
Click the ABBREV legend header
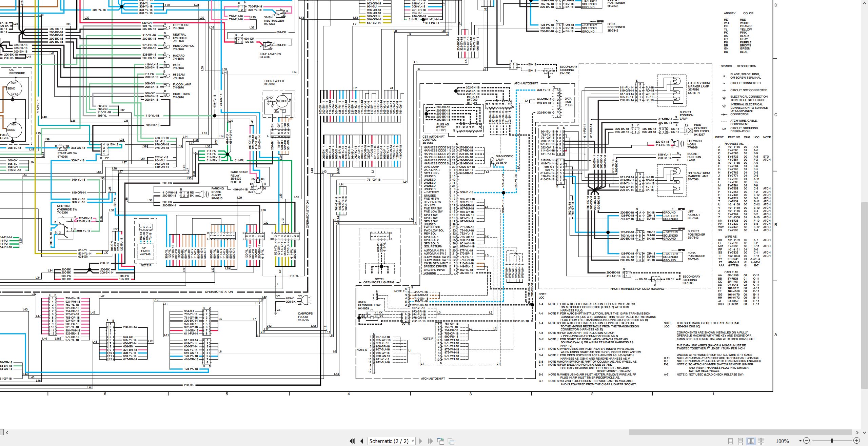(730, 13)
